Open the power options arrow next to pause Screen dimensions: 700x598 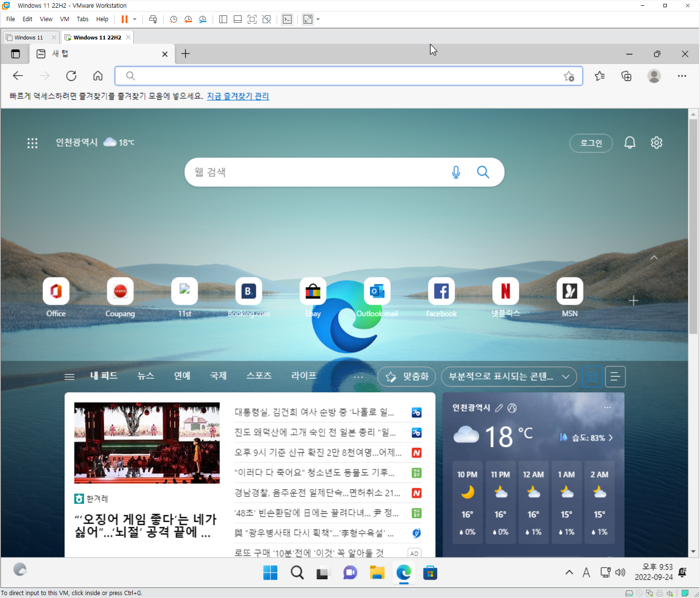[135, 19]
